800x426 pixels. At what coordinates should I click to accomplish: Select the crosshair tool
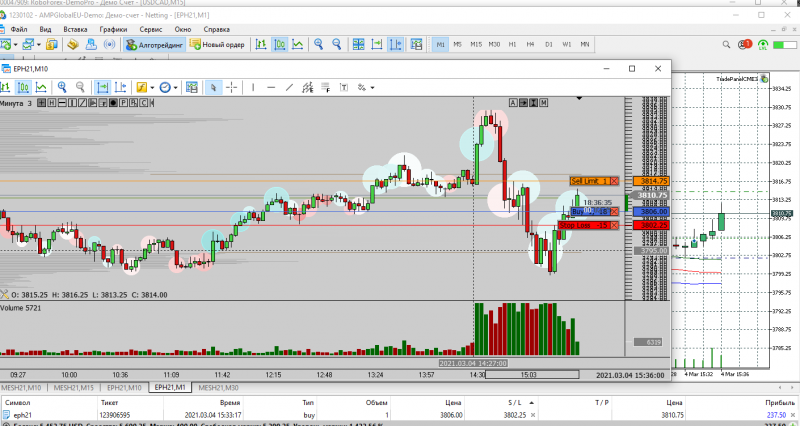coord(231,88)
